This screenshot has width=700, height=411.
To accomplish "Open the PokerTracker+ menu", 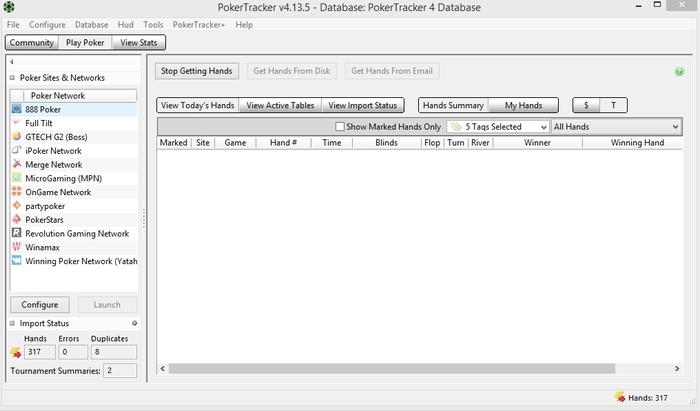I will (x=199, y=25).
